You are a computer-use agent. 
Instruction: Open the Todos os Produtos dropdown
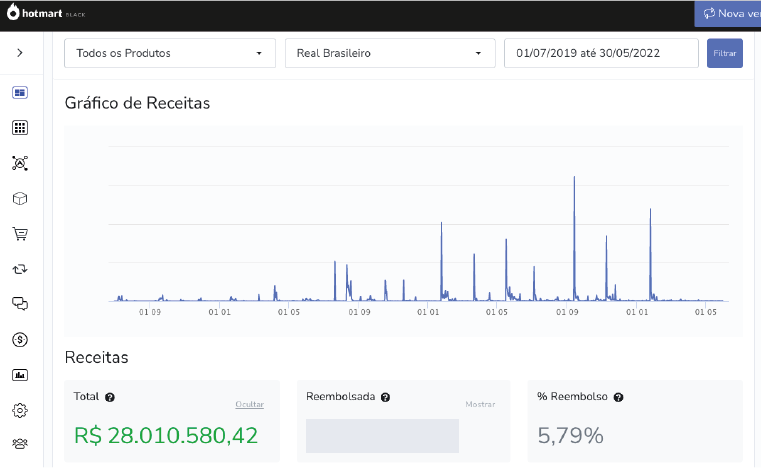[x=170, y=53]
